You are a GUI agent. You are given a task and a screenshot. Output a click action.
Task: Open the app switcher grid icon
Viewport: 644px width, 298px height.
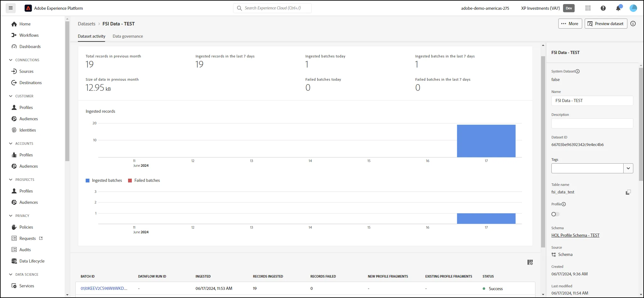[x=588, y=8]
